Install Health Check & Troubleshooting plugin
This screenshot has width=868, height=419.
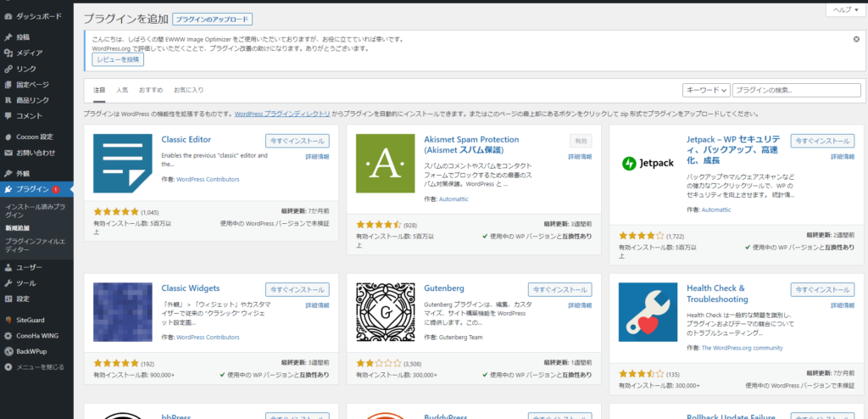click(x=822, y=289)
